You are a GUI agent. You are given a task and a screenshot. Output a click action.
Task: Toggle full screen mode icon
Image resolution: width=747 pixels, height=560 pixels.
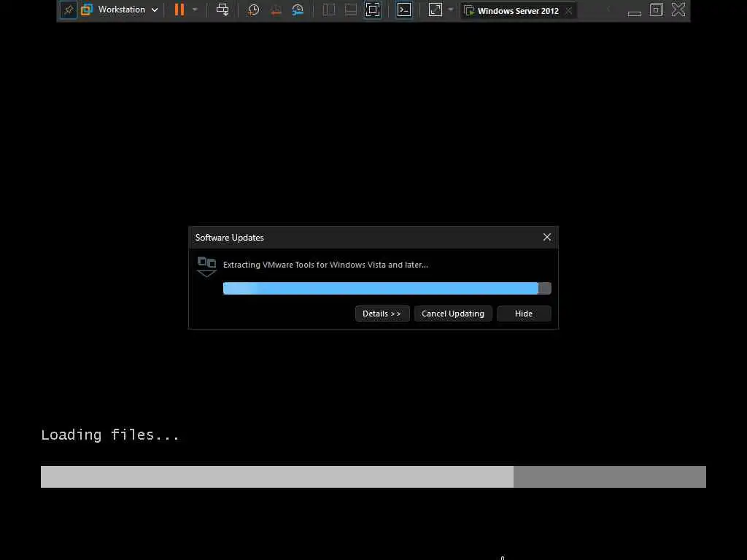(373, 9)
